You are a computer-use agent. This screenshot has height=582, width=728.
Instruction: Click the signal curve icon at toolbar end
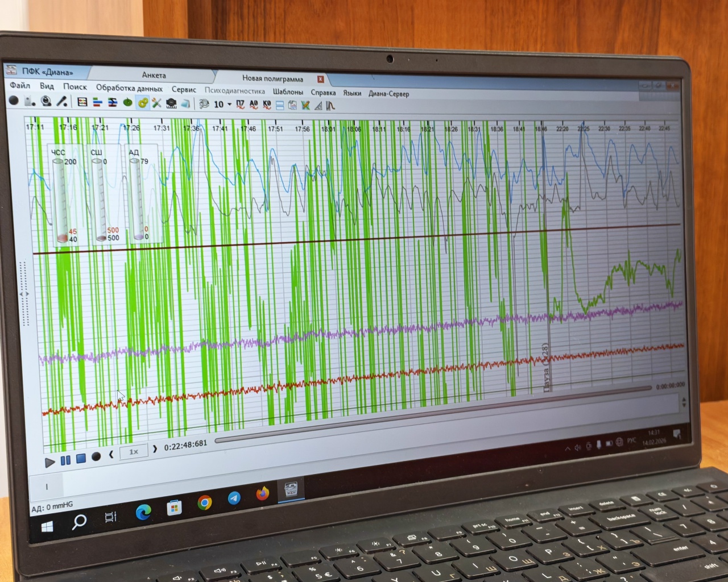(330, 106)
